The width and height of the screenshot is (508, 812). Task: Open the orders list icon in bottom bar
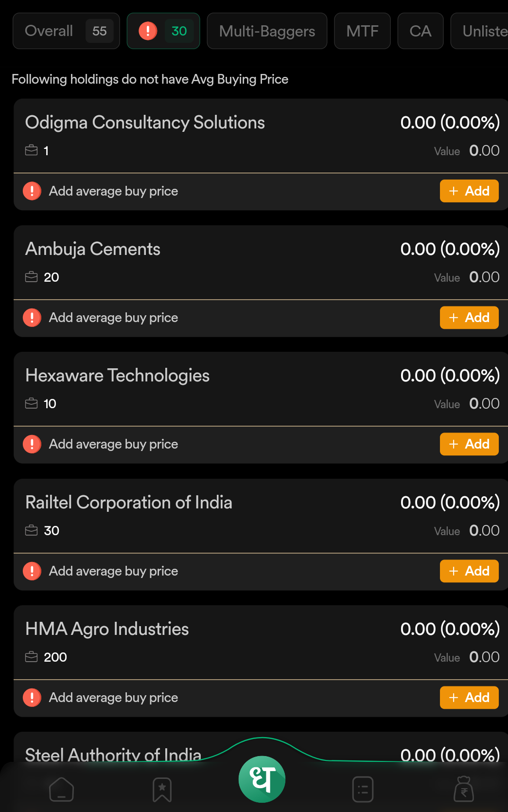pos(363,789)
